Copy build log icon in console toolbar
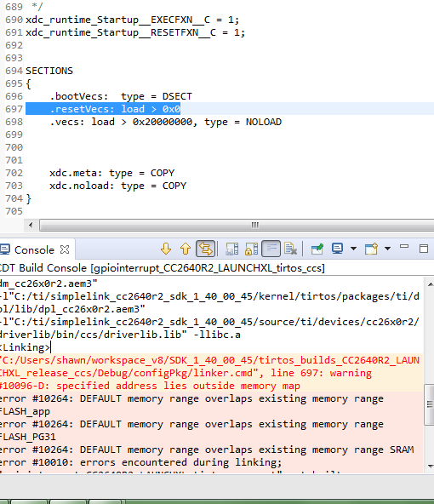Viewport: 434px width, 504px height. tap(231, 249)
